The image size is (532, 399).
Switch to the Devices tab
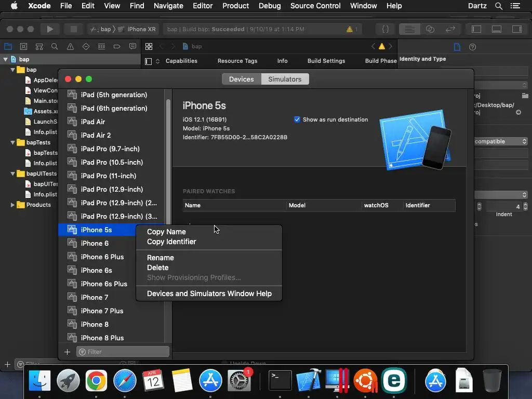(x=241, y=79)
